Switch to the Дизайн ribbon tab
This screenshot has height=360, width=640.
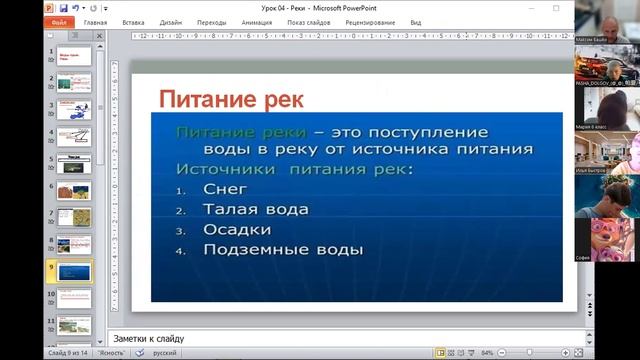click(171, 22)
